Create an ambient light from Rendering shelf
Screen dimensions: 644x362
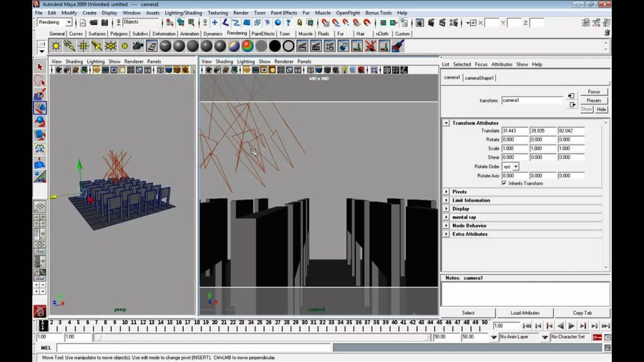click(56, 46)
